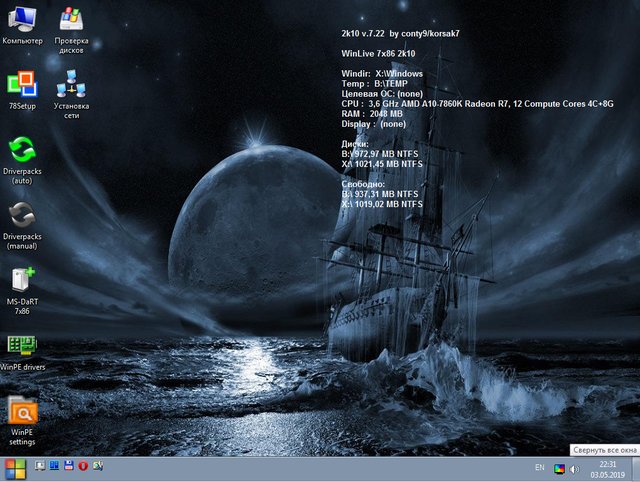640x482 pixels.
Task: Open Установка сети network setup icon
Action: 71,85
